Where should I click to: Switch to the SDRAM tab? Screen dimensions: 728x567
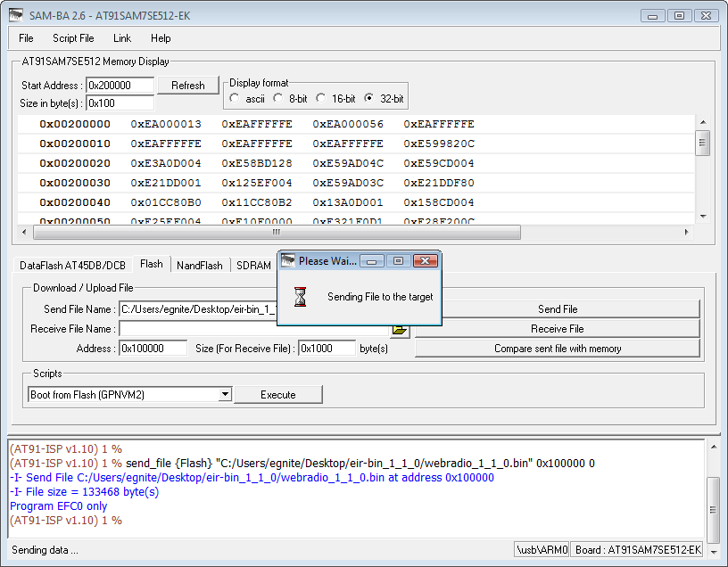253,266
